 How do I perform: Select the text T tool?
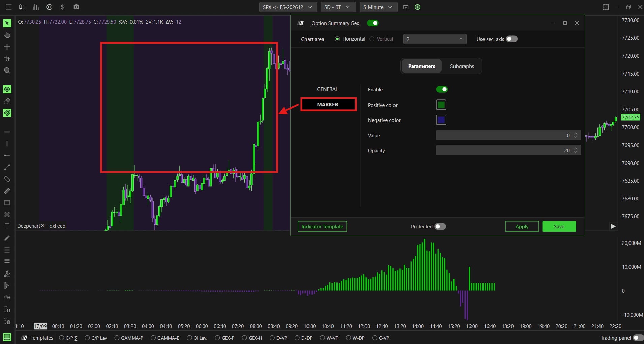pyautogui.click(x=7, y=226)
